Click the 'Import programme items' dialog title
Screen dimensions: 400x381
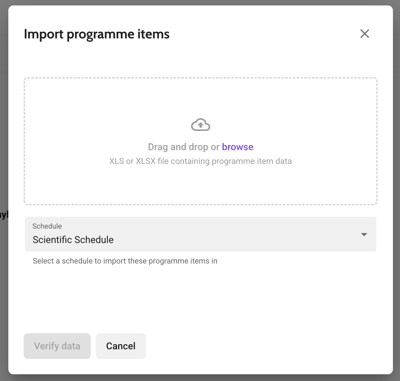click(x=97, y=34)
